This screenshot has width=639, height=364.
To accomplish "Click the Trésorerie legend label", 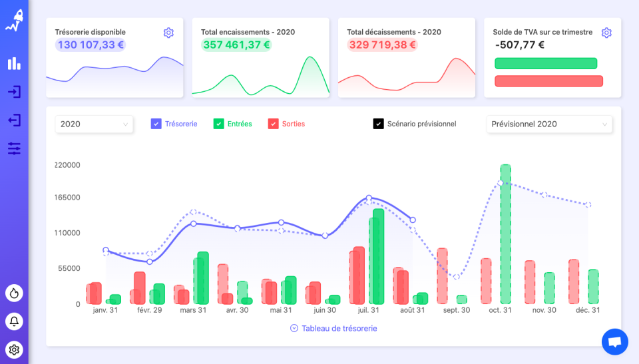I will [x=181, y=124].
